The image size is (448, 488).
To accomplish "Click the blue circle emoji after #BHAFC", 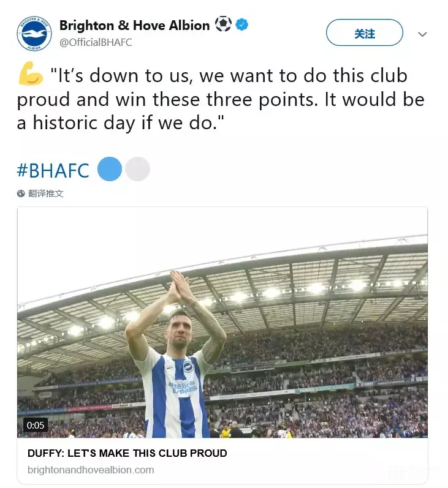I will 110,169.
